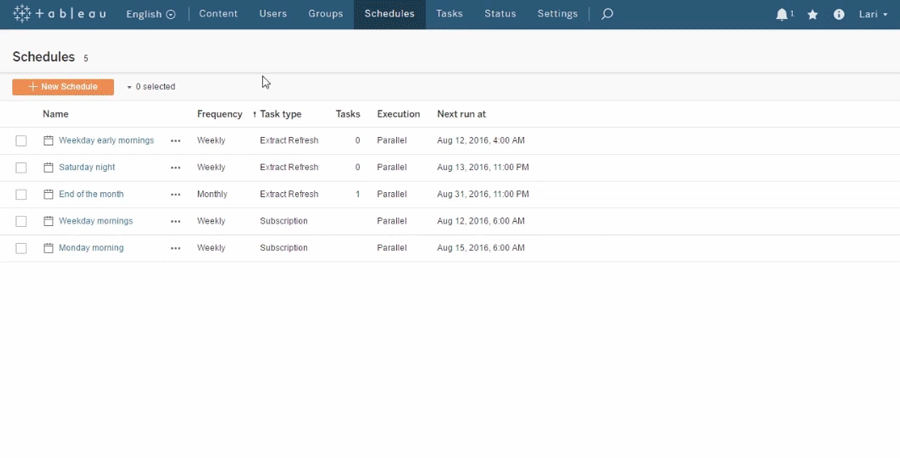Expand the 0 selected actions dropdown
This screenshot has width=900, height=458.
tap(151, 87)
